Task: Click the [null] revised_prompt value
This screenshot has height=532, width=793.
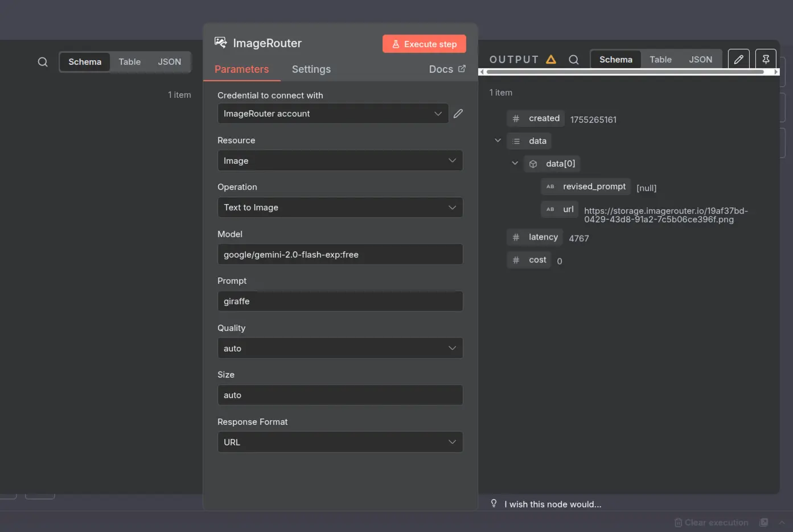Action: coord(646,188)
